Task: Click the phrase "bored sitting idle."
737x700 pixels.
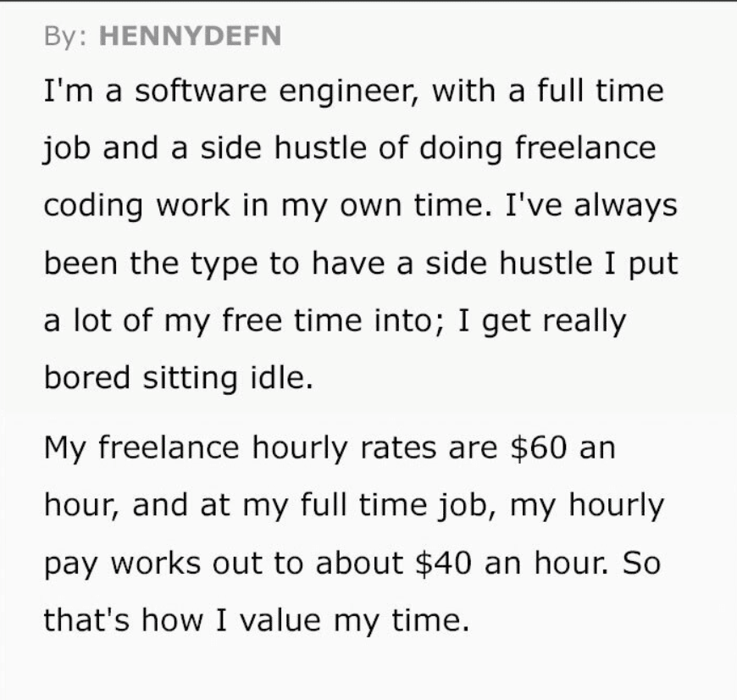Action: click(179, 377)
